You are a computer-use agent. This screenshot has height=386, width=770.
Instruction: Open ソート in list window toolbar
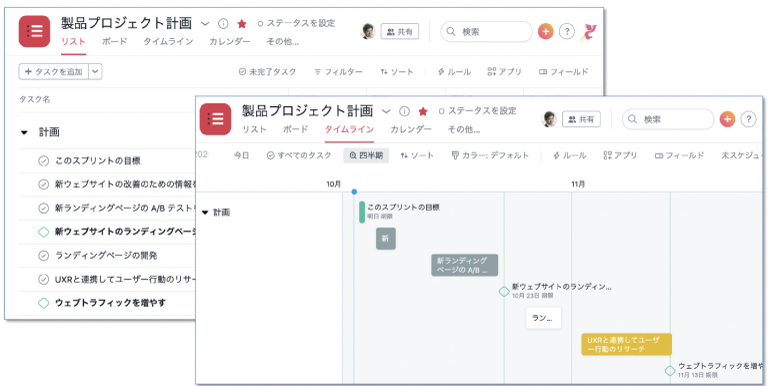pyautogui.click(x=397, y=72)
